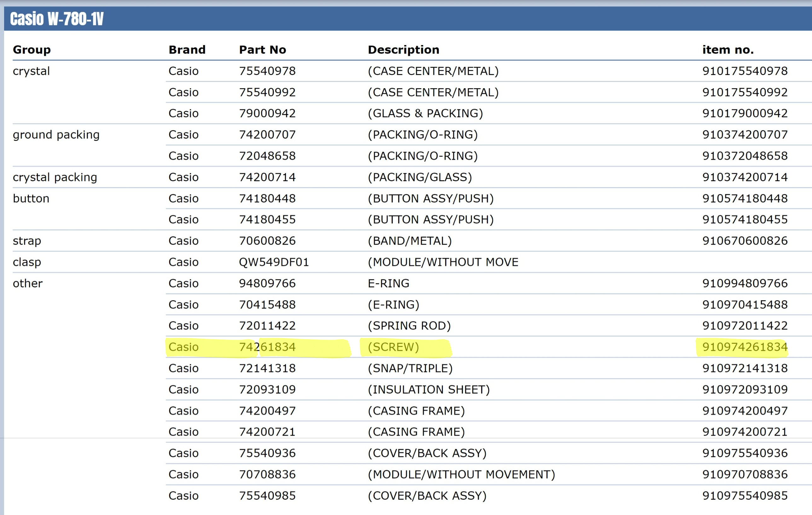Select the ground packing group label
This screenshot has height=515, width=812.
56,135
